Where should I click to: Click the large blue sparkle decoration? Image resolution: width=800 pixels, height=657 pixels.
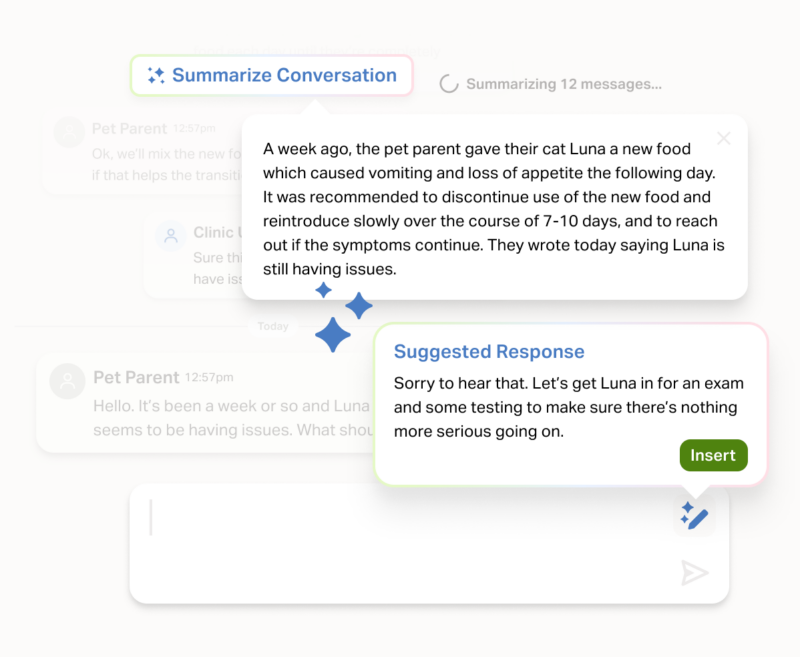pos(334,333)
